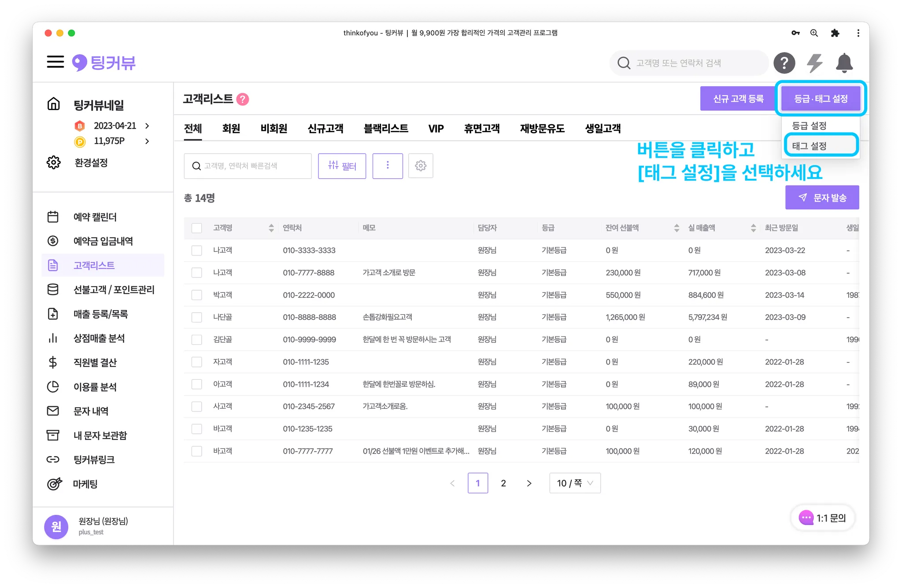Expand the 11,975P points chevron
Image resolution: width=902 pixels, height=588 pixels.
coord(147,141)
